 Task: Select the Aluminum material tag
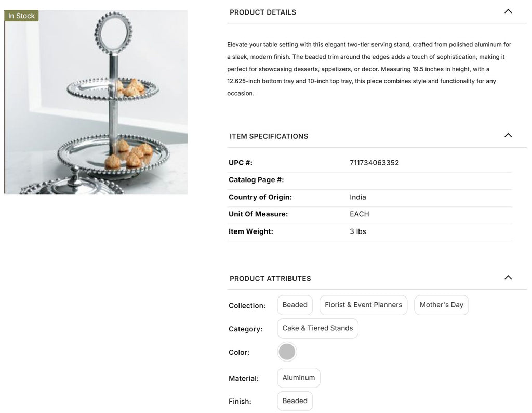click(x=298, y=378)
